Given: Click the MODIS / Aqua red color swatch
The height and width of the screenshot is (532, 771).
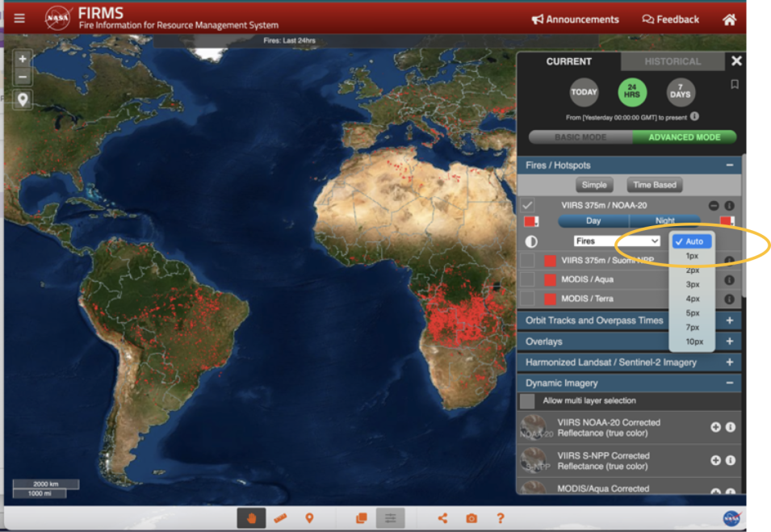Looking at the screenshot, I should coord(551,280).
